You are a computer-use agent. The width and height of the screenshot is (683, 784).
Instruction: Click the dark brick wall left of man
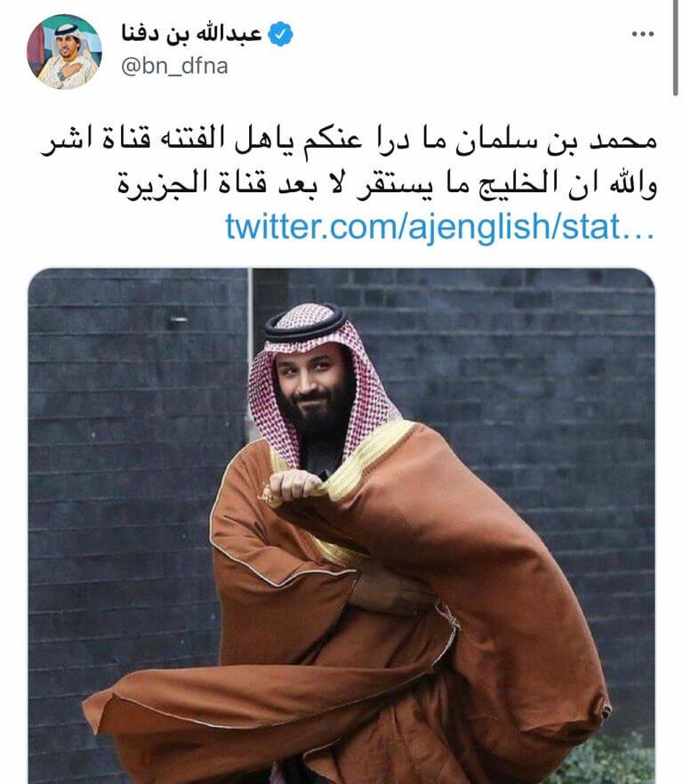coord(135,475)
